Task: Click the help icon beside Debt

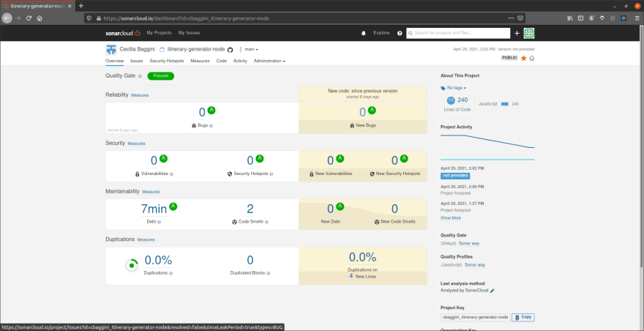Action: [x=159, y=222]
